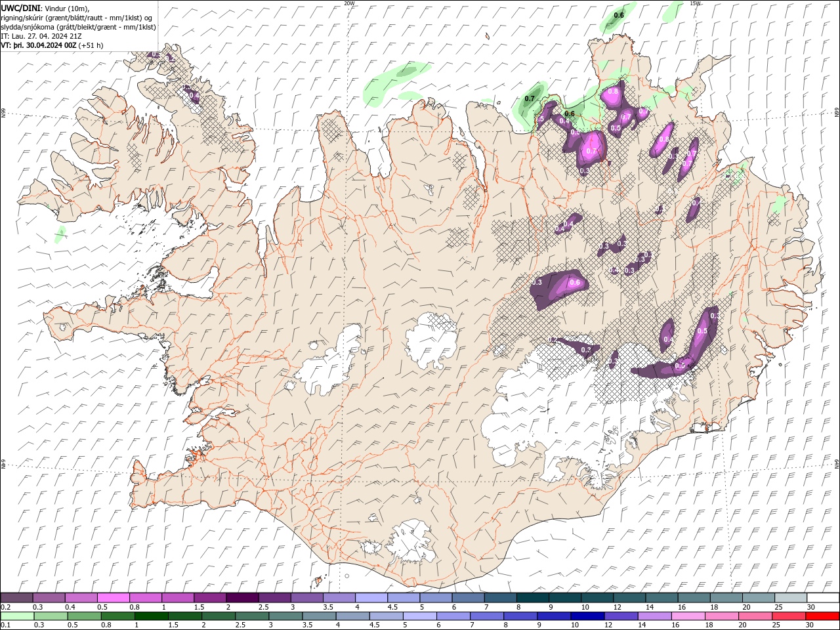Click the '(+51 h)' forecast offset text

coord(91,45)
